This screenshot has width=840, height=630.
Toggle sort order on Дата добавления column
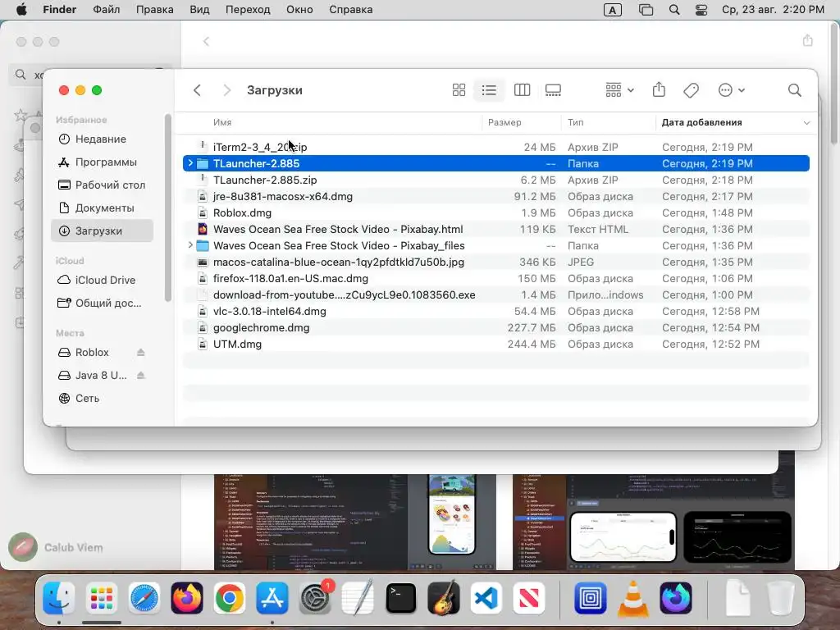(734, 122)
